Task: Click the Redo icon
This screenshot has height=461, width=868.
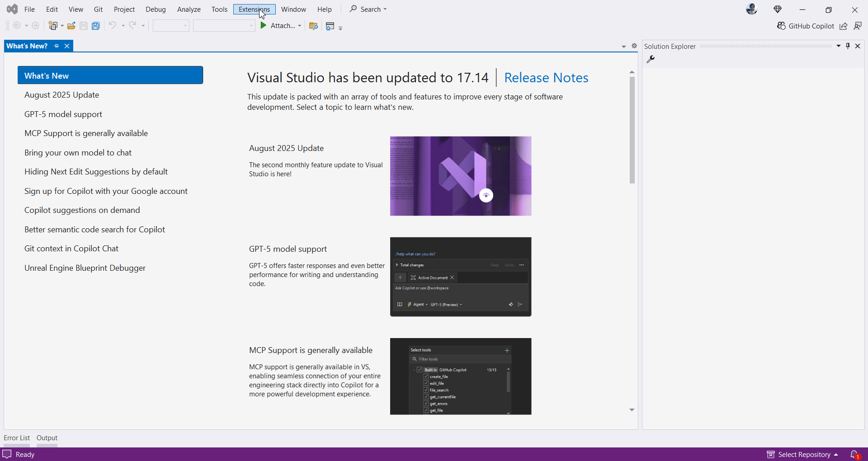Action: pyautogui.click(x=132, y=26)
